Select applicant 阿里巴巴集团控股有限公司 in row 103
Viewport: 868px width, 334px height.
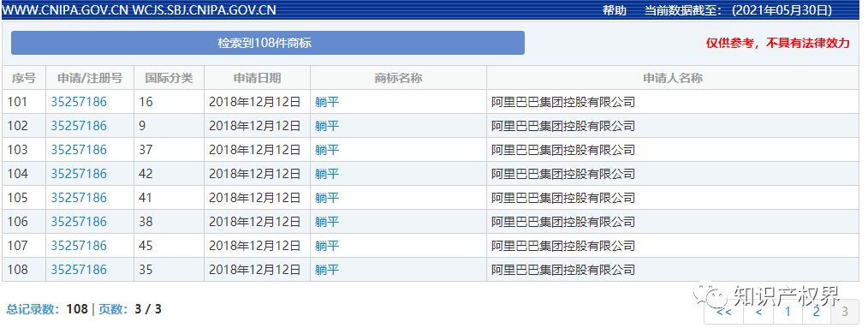click(563, 150)
